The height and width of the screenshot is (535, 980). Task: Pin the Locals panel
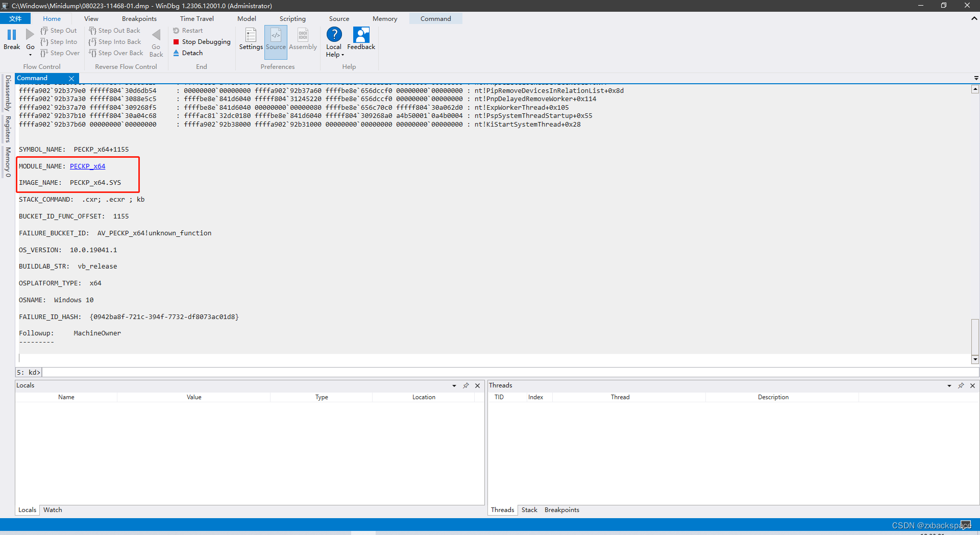(x=466, y=386)
